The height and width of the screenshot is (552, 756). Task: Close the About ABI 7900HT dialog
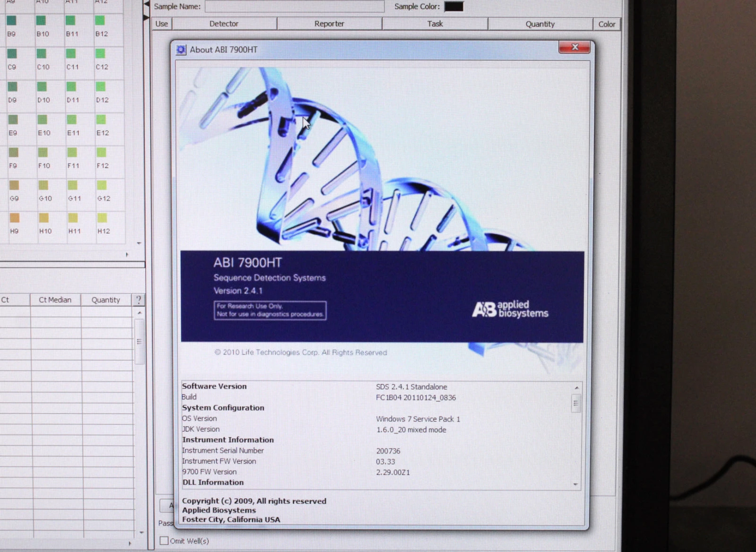tap(575, 47)
